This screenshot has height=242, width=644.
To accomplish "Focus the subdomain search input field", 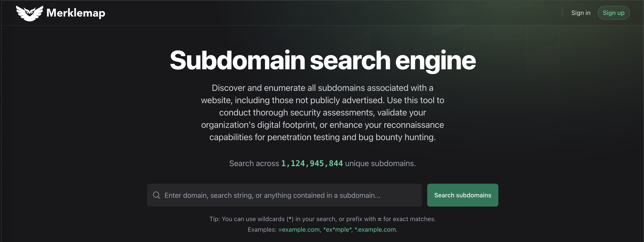I will [284, 195].
